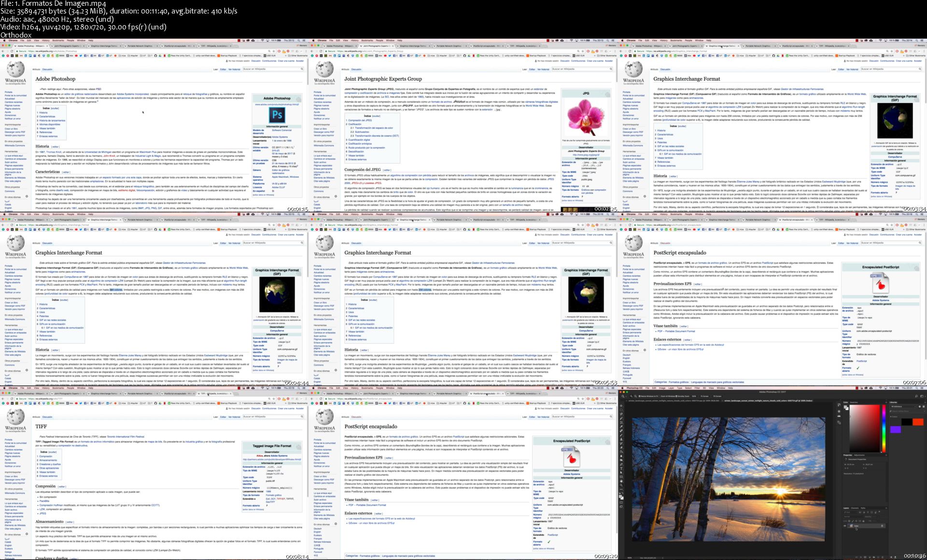Click 'Historia de lanzamientos' in Adobe Photoshop article index
The height and width of the screenshot is (560, 927).
click(52, 120)
